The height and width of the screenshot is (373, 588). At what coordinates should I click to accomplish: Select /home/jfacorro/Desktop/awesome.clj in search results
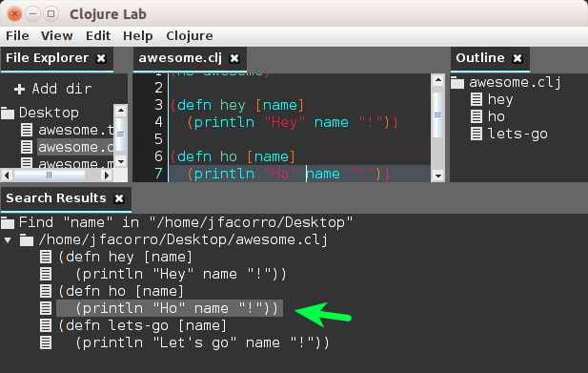pos(183,239)
